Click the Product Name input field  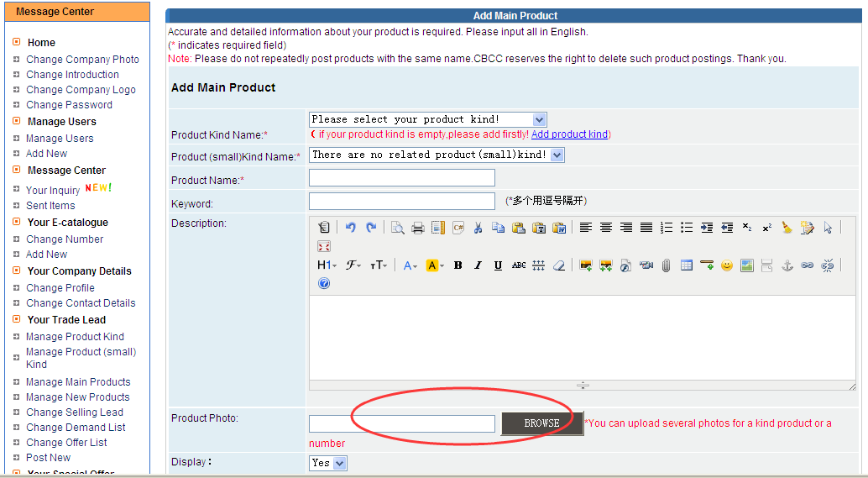401,178
